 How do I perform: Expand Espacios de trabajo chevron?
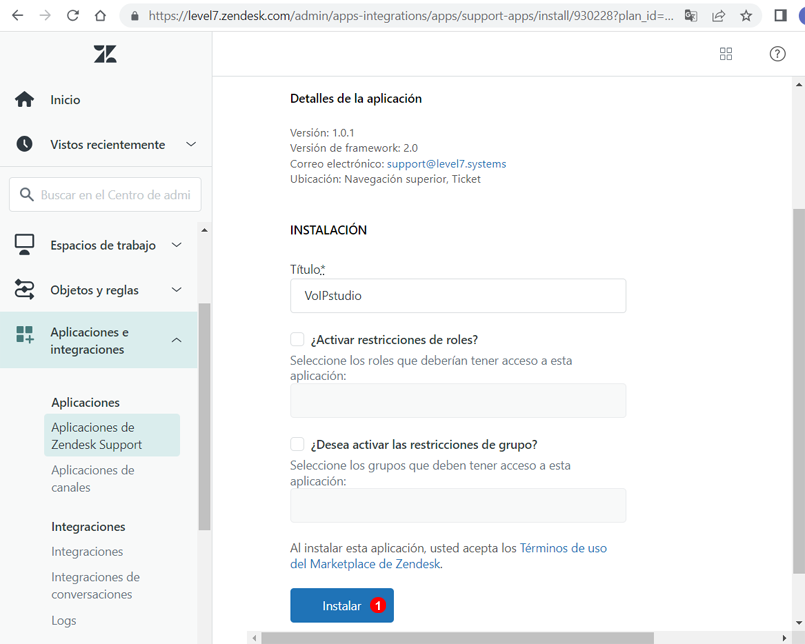click(177, 245)
